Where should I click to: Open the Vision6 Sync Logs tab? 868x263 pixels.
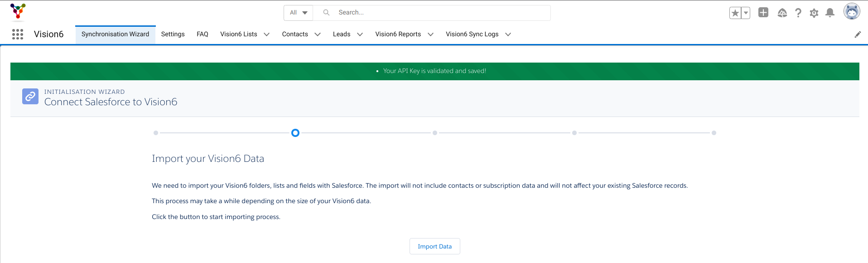(472, 34)
